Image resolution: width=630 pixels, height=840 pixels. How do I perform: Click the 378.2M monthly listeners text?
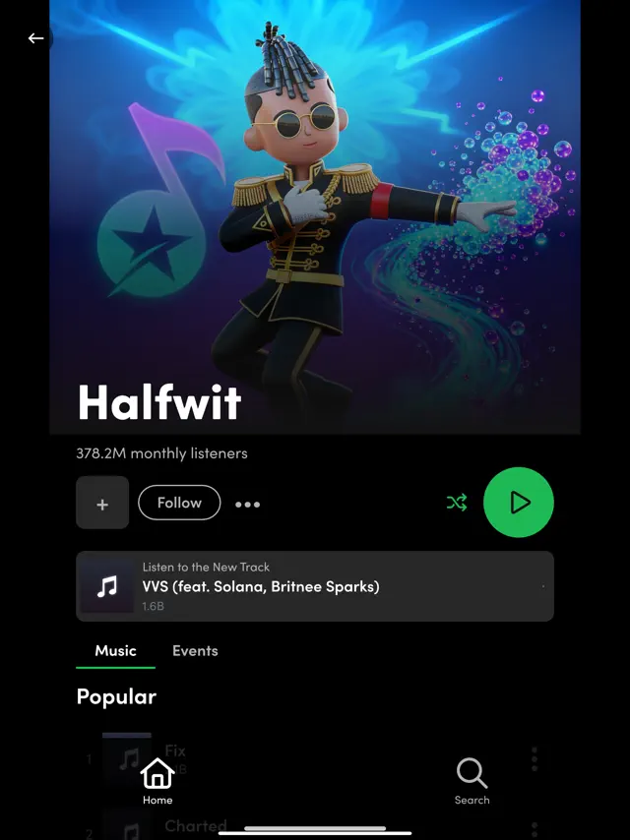161,453
